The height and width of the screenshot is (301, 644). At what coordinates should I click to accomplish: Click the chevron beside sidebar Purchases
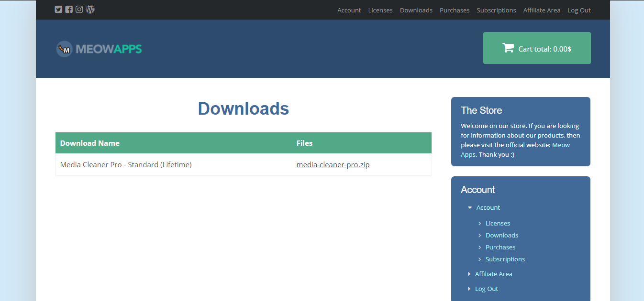click(x=480, y=247)
